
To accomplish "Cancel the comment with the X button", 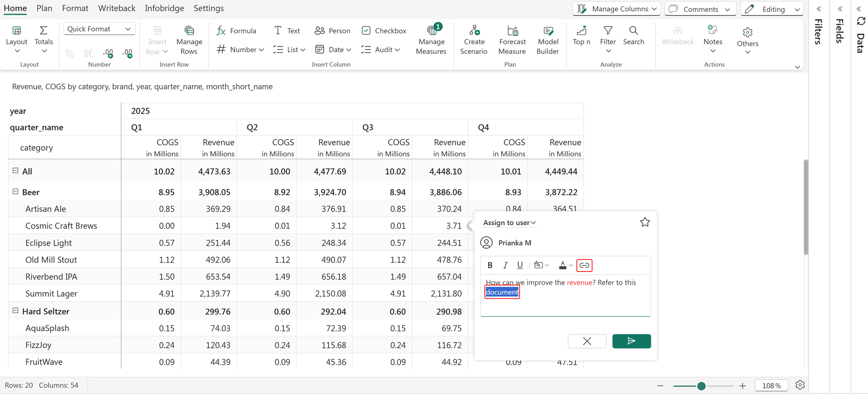I will pyautogui.click(x=587, y=341).
